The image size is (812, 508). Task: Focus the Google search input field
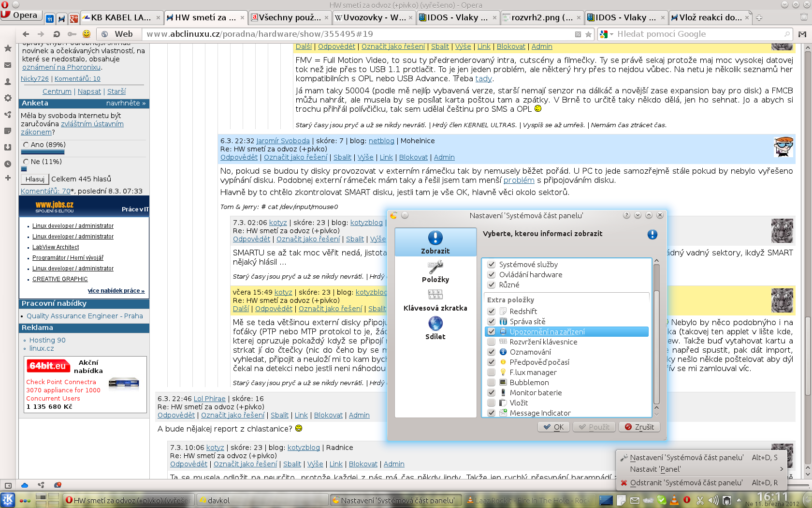tap(699, 34)
